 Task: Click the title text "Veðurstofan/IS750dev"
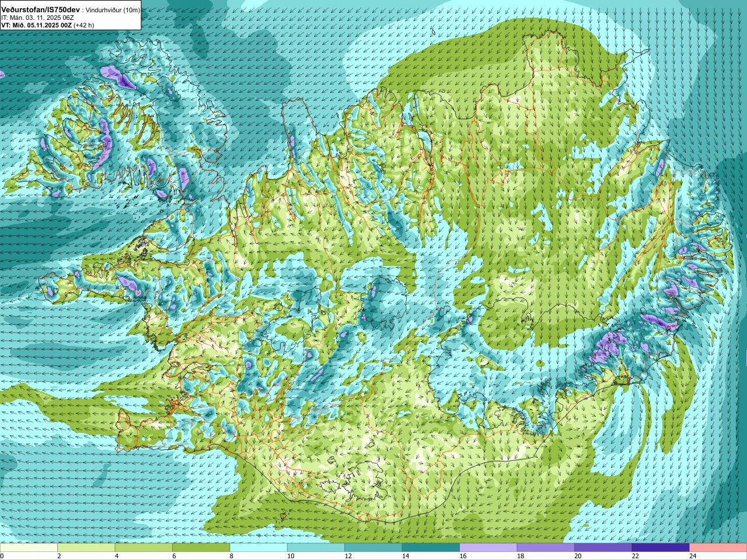pos(41,10)
